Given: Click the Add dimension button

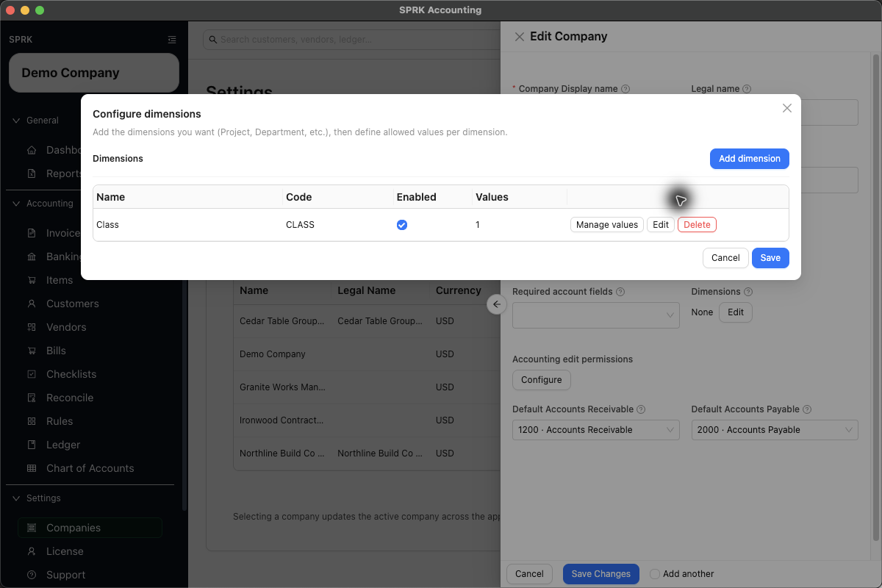Looking at the screenshot, I should click(x=750, y=159).
